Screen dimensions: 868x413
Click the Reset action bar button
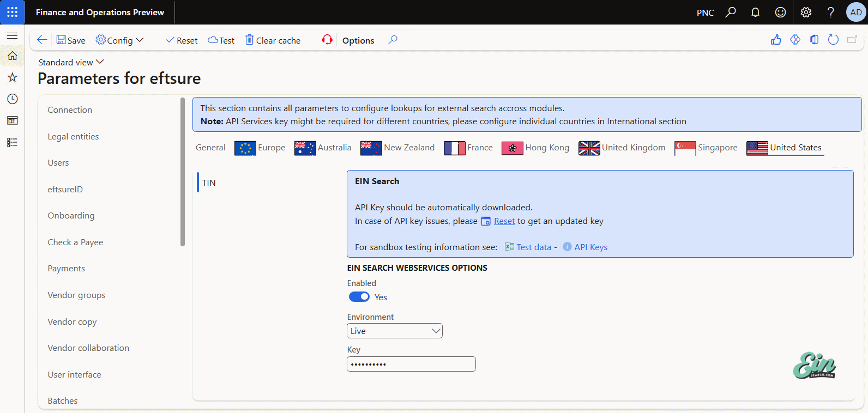(182, 40)
